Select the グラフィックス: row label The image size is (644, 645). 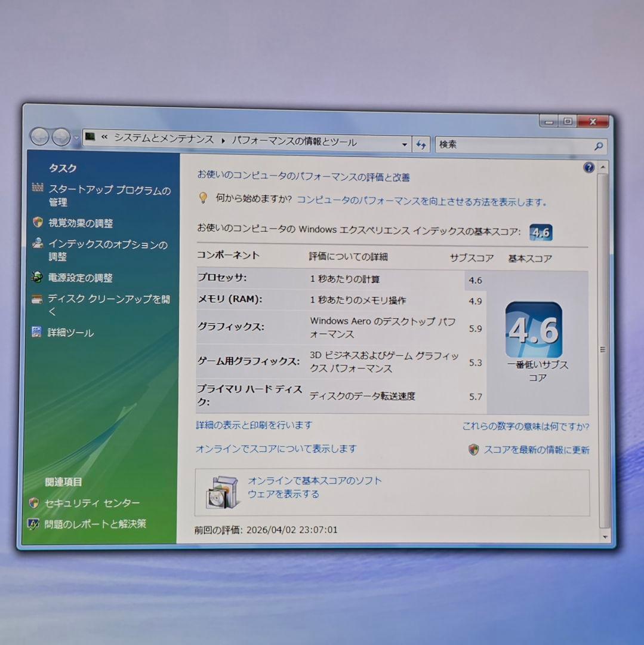231,327
